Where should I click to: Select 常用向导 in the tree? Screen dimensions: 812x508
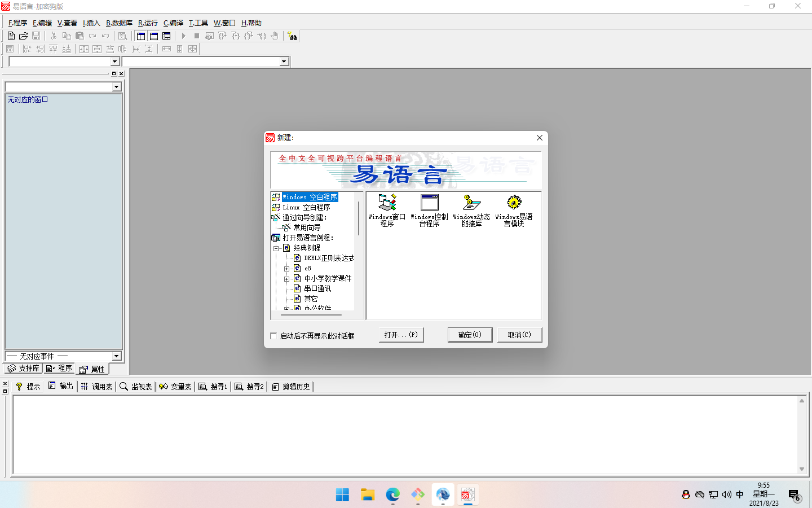[x=307, y=228]
